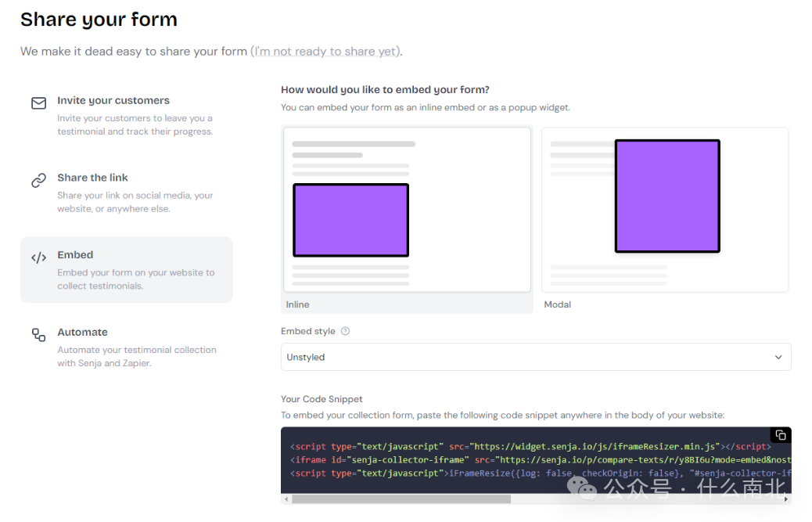This screenshot has height=522, width=812.
Task: Click the iFrameResize script line in snippet
Action: click(x=541, y=473)
